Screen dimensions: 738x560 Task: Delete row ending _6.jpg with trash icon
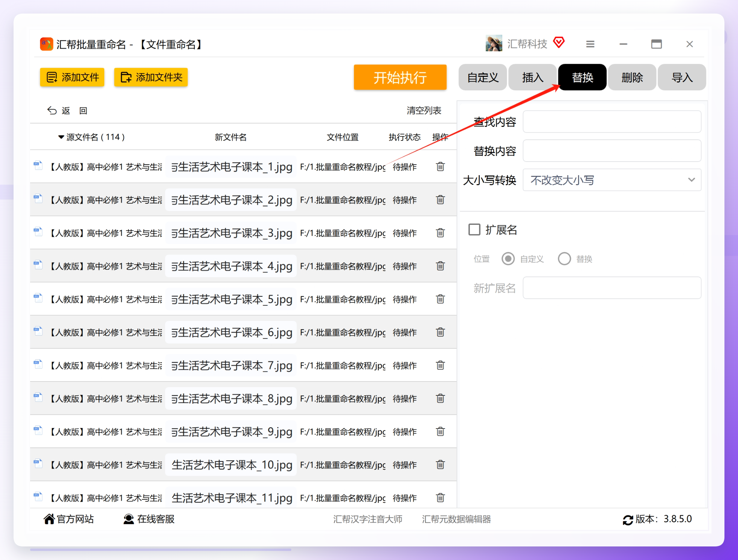[440, 332]
